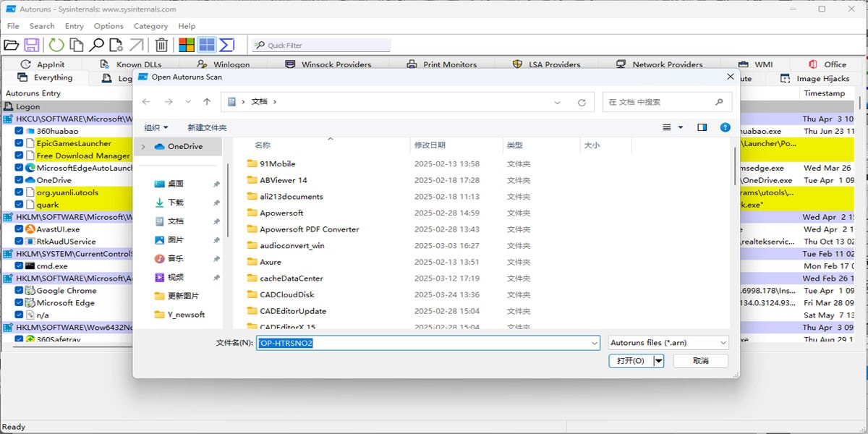
Task: Uncheck the OneDrive autorun entry checkbox
Action: click(20, 180)
